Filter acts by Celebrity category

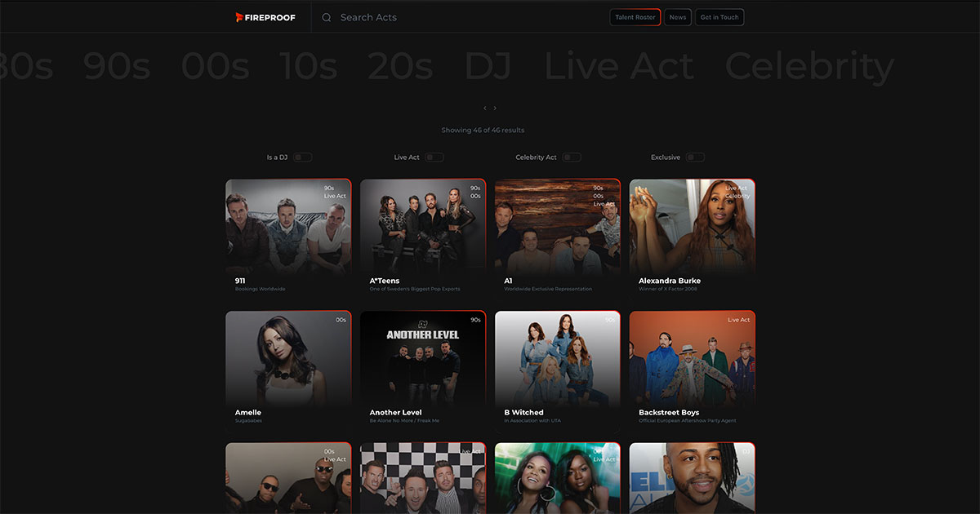(x=810, y=66)
